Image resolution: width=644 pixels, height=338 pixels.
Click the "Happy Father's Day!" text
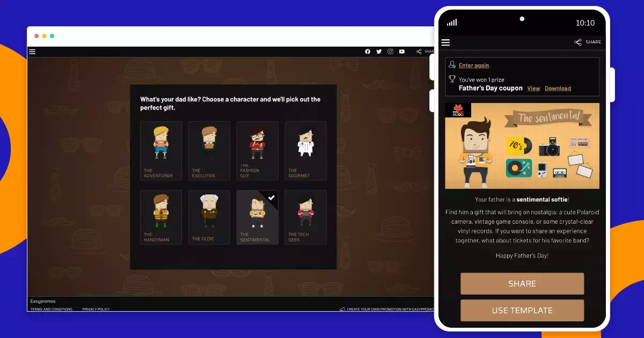click(522, 255)
